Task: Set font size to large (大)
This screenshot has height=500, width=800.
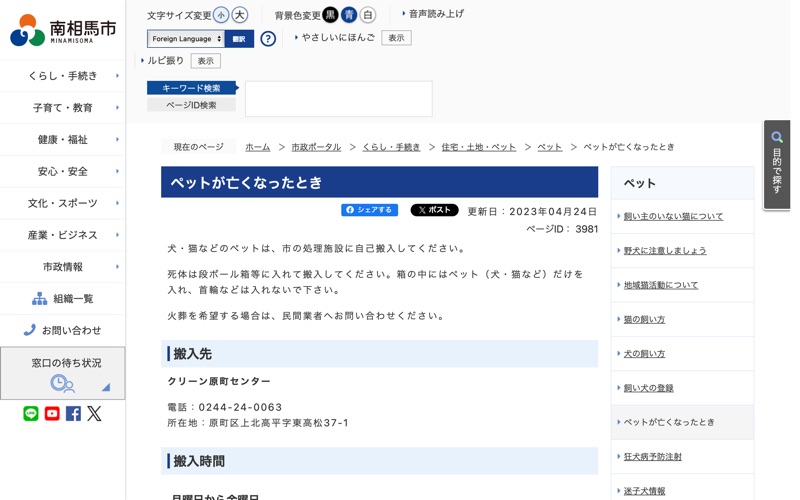Action: (239, 15)
